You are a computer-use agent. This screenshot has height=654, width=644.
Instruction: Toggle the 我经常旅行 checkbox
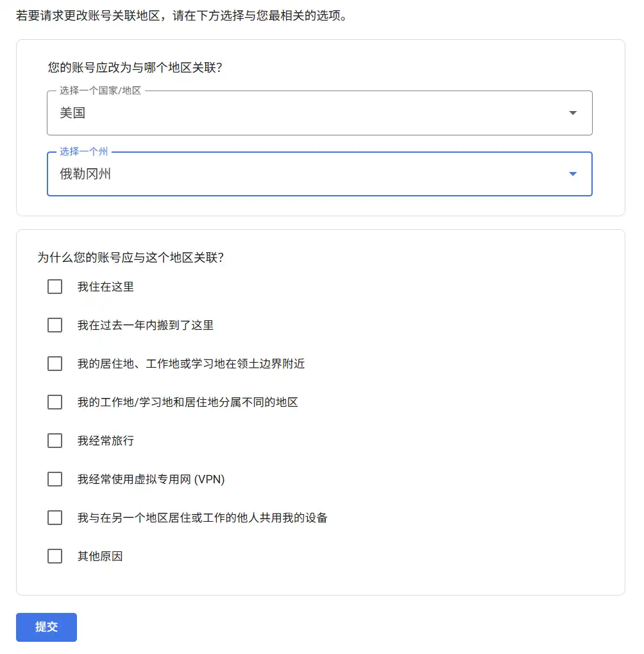[55, 441]
